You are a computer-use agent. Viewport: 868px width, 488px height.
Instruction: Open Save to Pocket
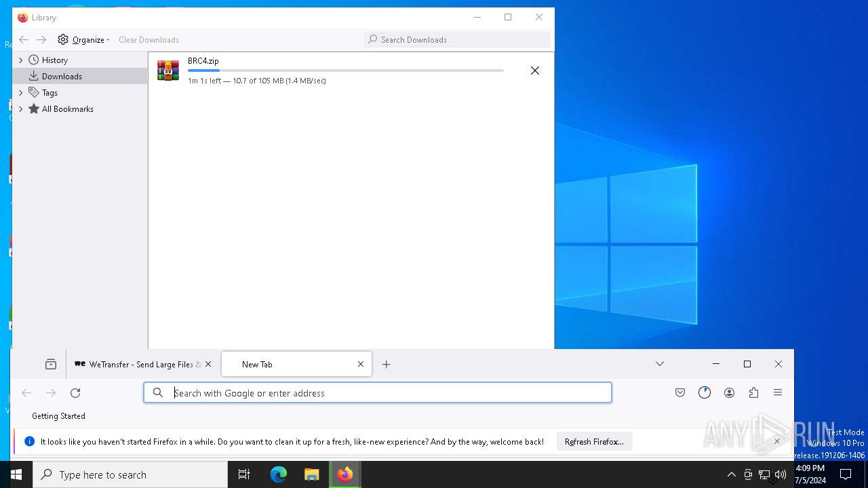point(680,392)
